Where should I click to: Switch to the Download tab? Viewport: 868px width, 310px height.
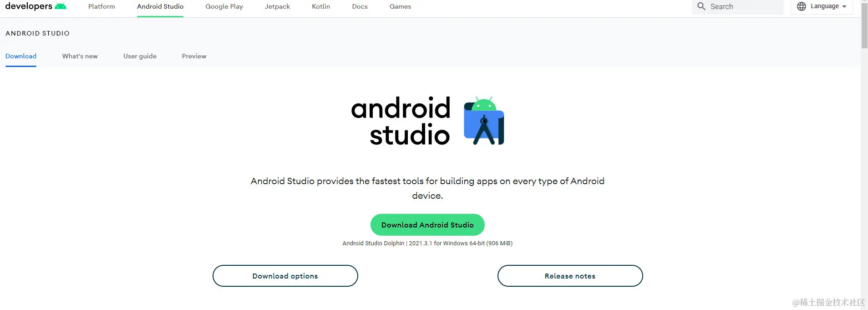pos(21,56)
